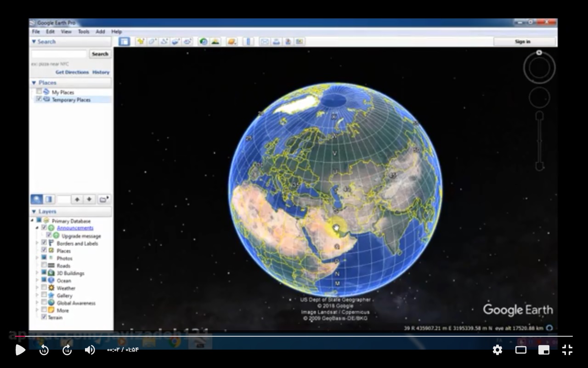Enable the Weather layer checkbox

(x=44, y=288)
